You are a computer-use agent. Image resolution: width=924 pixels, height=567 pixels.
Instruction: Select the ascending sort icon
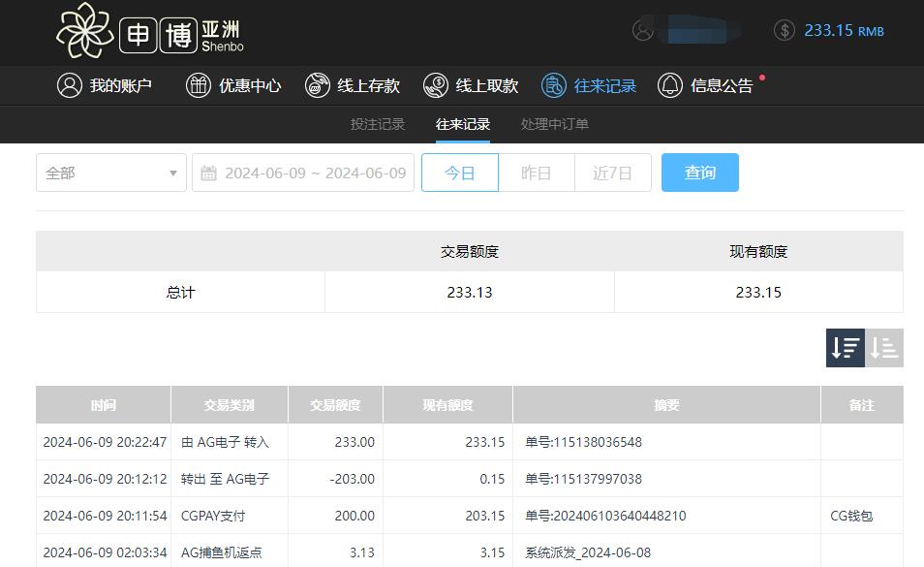(883, 348)
